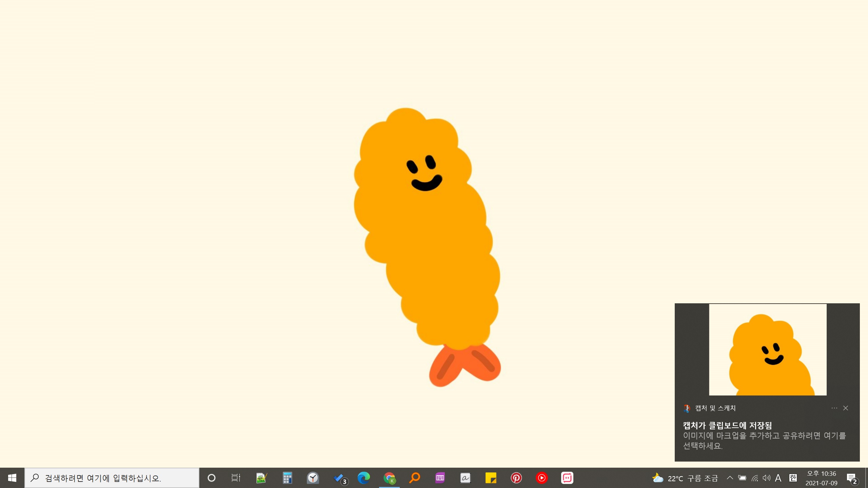
Task: Open Task View on taskbar
Action: coord(236,478)
